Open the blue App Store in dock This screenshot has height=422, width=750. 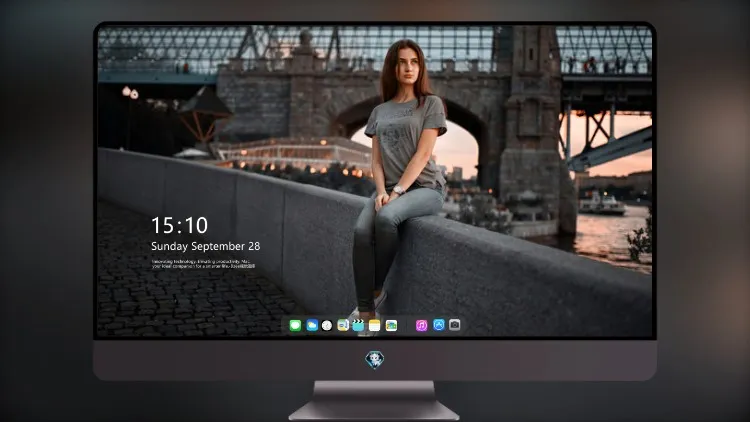[439, 325]
